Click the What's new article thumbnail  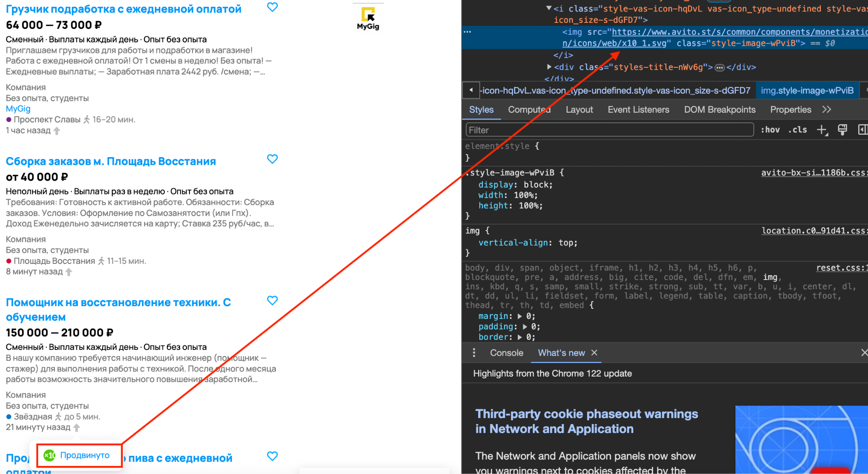[801, 440]
